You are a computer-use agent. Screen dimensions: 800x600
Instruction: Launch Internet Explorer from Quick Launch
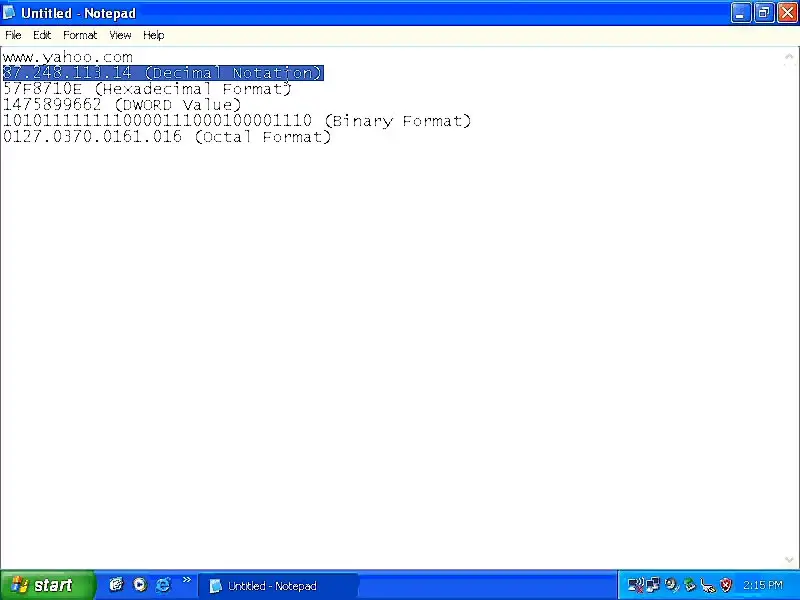(x=163, y=584)
